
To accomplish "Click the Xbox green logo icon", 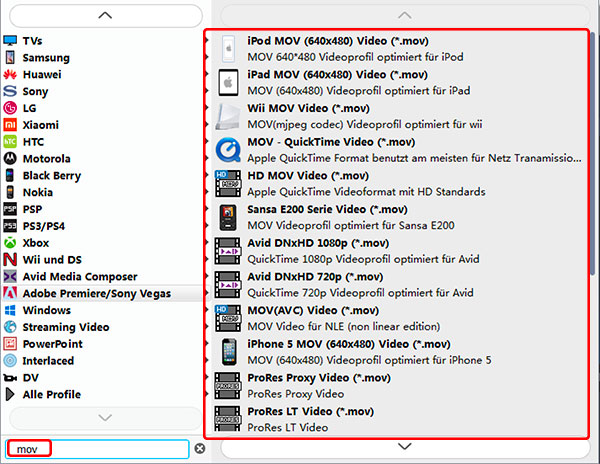I will tap(10, 243).
